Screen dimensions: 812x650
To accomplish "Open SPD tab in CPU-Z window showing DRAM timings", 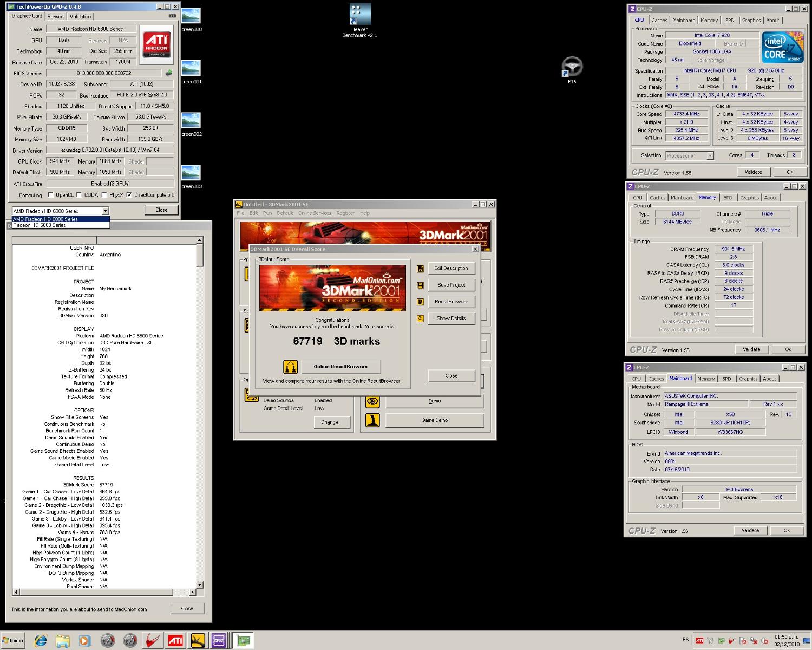I will 728,198.
